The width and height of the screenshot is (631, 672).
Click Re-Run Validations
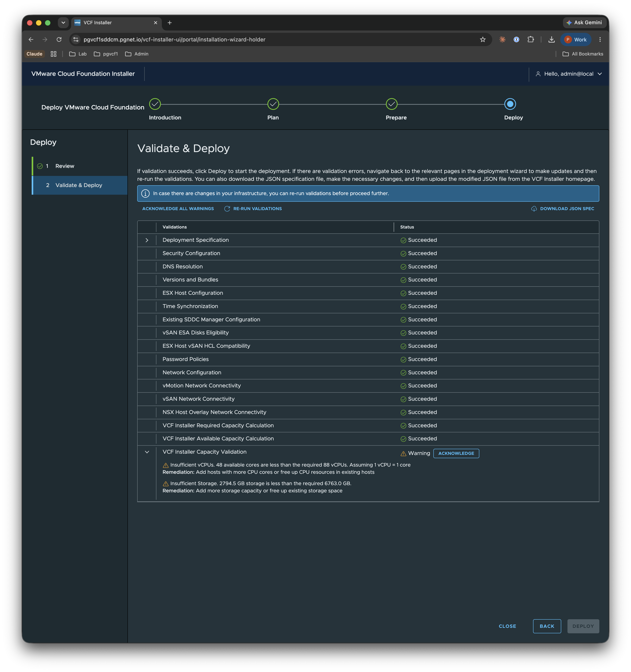pos(253,209)
